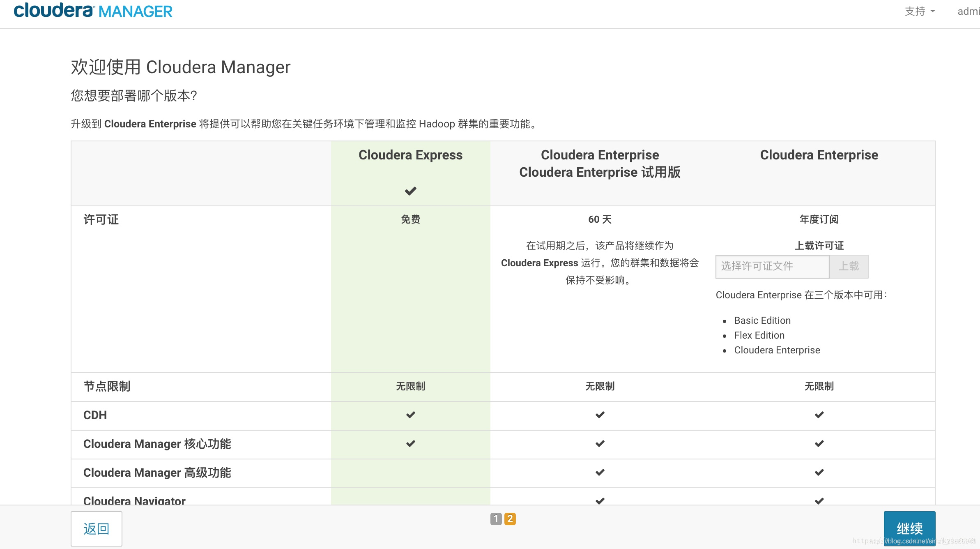Click the 返回 button

pyautogui.click(x=96, y=528)
